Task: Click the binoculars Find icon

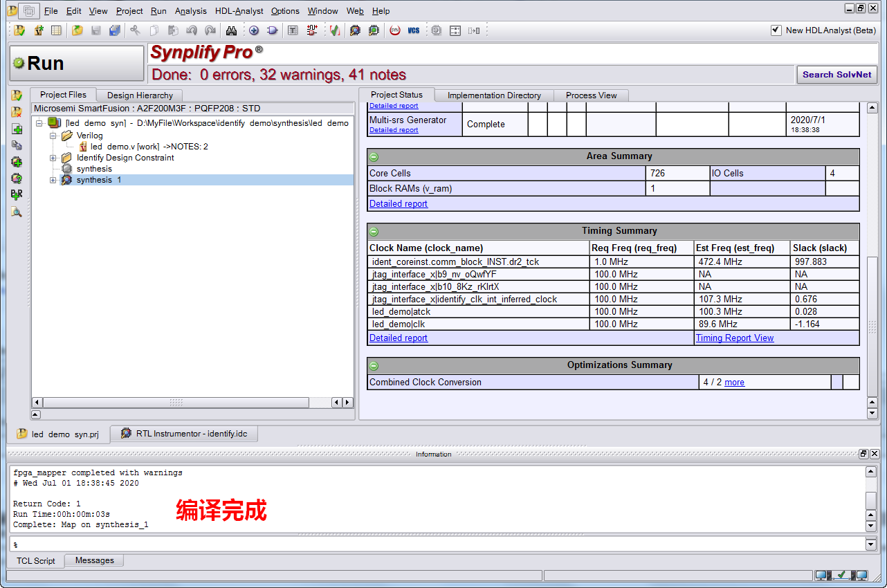Action: pyautogui.click(x=232, y=30)
